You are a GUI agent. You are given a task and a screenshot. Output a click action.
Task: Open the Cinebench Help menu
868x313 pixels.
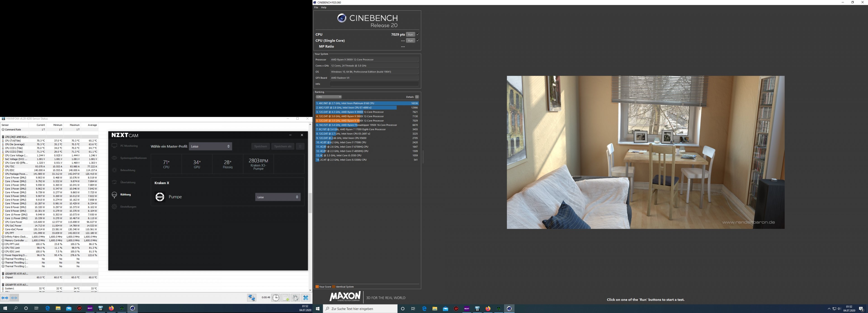[x=323, y=7]
